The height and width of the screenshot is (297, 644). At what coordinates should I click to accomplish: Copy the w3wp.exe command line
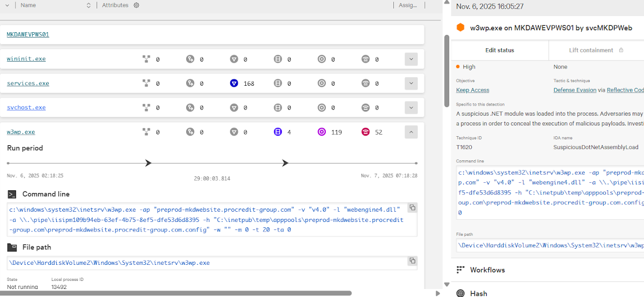pyautogui.click(x=412, y=207)
